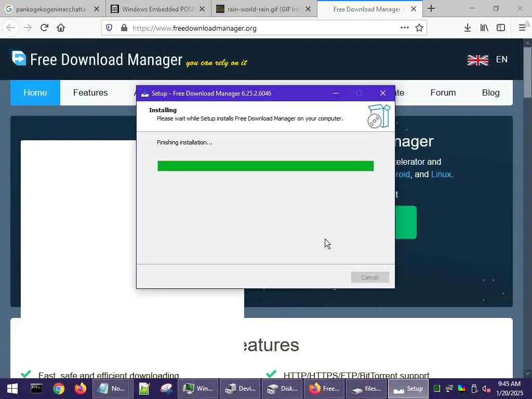Open the tracking protection shield icon
Screen dimensions: 532x399
click(109, 28)
